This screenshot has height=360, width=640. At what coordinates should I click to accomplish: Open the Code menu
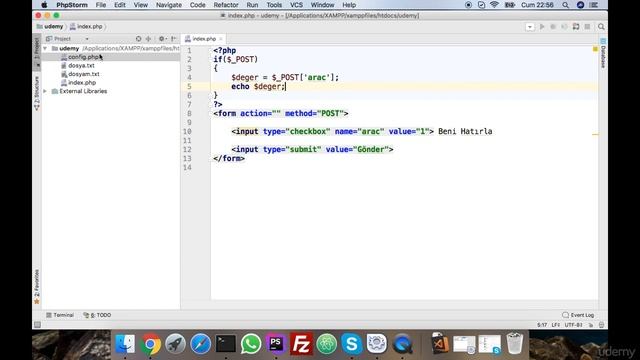(x=198, y=5)
